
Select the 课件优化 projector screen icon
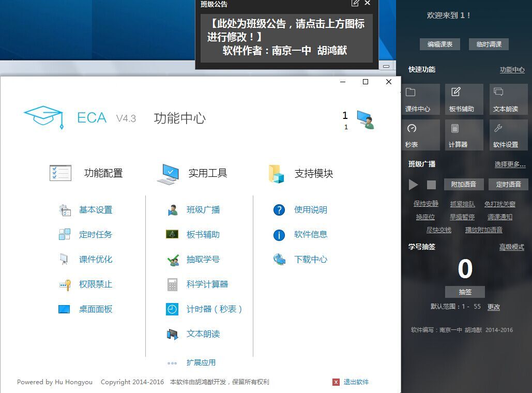tap(64, 259)
